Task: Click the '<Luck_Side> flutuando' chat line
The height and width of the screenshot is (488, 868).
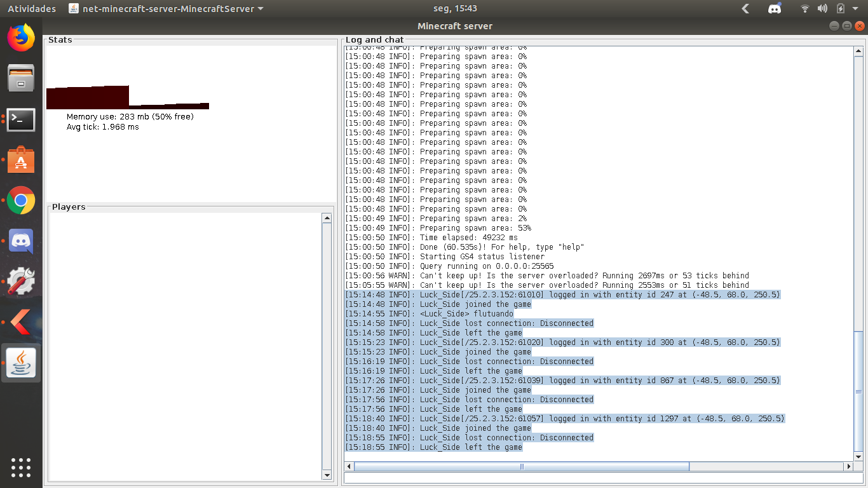Action: 429,314
